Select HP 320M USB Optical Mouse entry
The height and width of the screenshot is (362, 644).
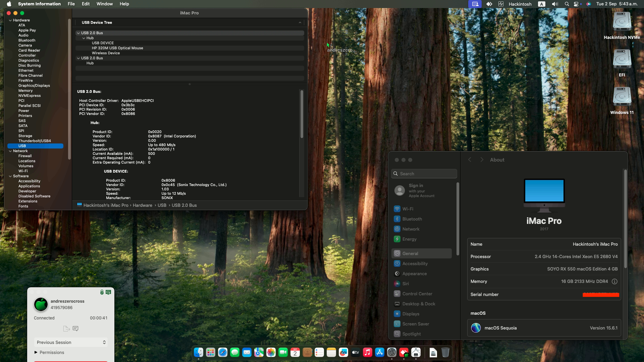coord(117,48)
